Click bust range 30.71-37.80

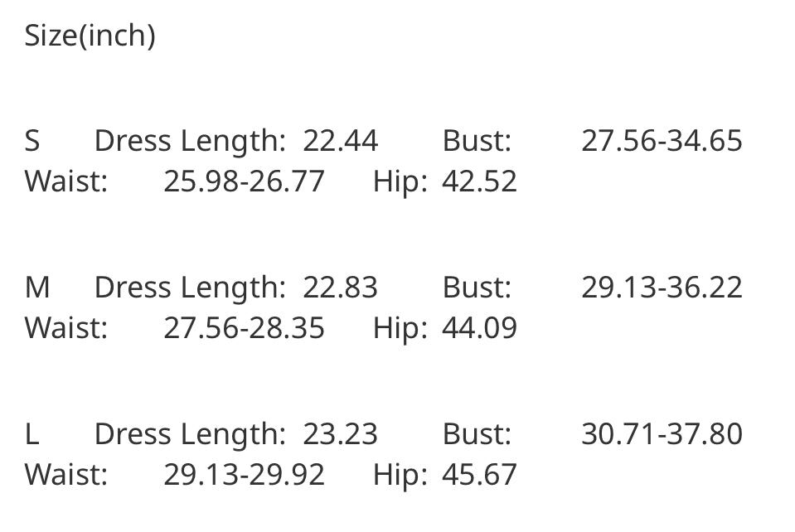[662, 434]
